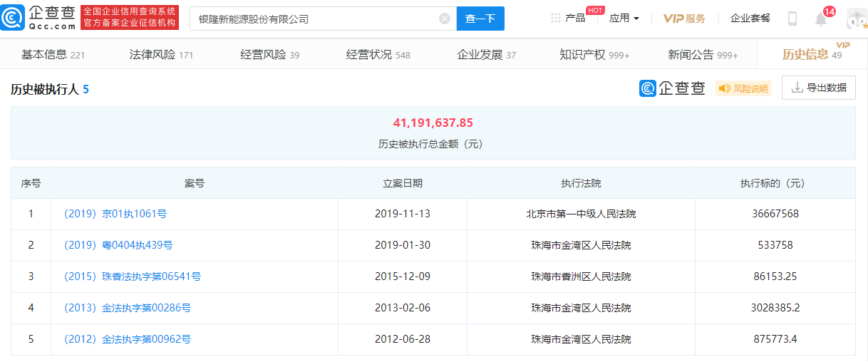Select the amount 533758
The image size is (868, 362).
click(775, 245)
